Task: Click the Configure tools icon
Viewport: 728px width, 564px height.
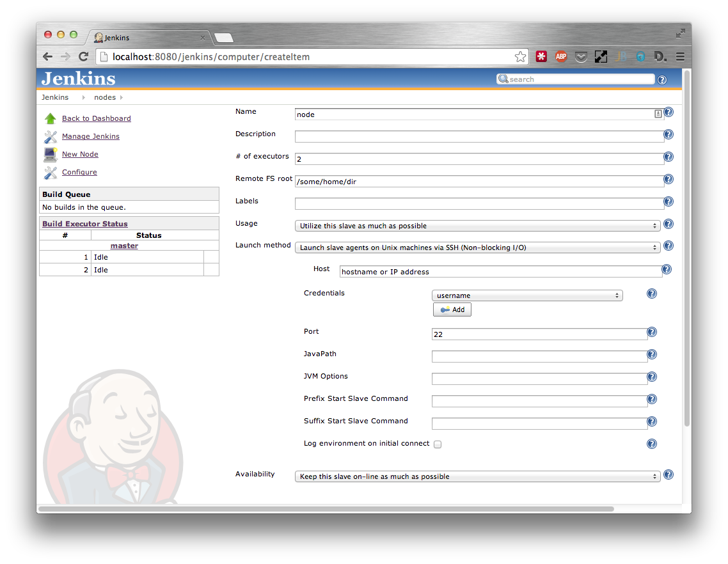Action: tap(50, 172)
